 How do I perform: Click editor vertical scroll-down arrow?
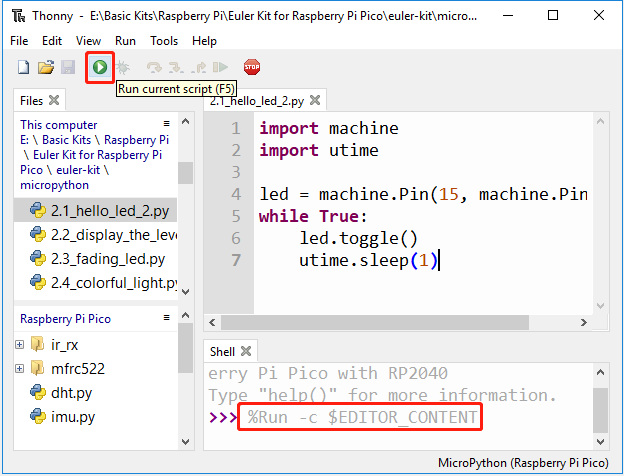pos(601,306)
